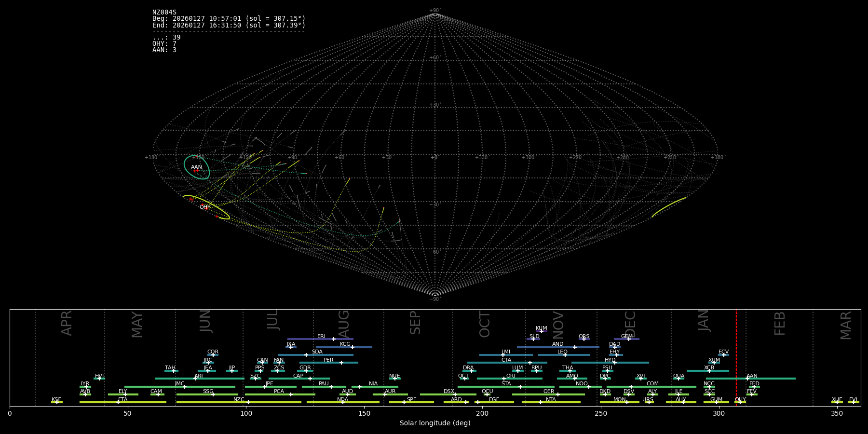Image resolution: width=868 pixels, height=434 pixels.
Task: Select the NZC shower bar
Action: tap(239, 402)
